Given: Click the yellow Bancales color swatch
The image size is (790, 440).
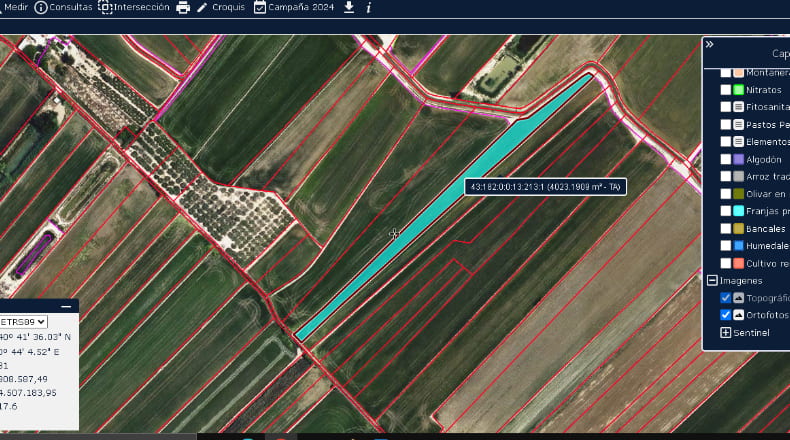Looking at the screenshot, I should (739, 228).
